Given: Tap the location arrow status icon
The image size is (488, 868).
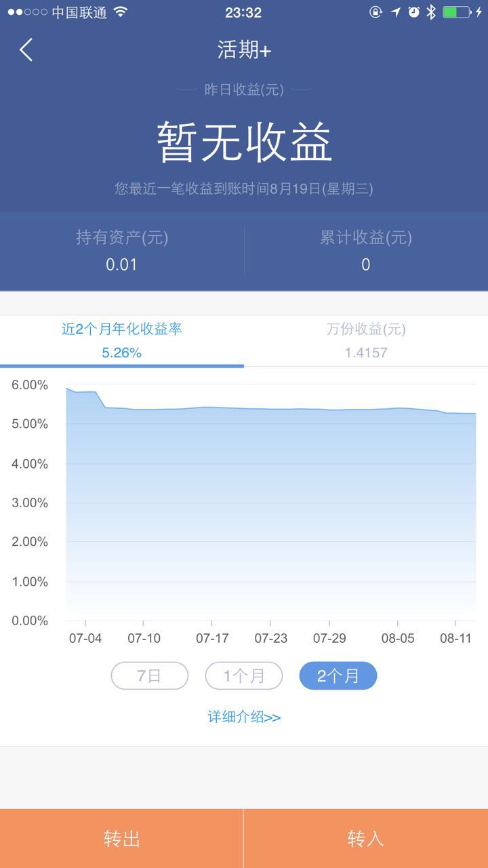Looking at the screenshot, I should click(395, 12).
